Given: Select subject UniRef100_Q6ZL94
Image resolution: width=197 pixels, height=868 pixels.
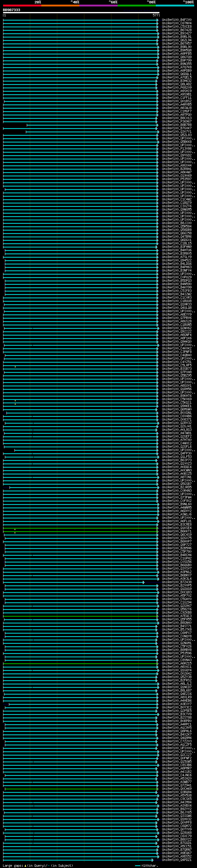Looking at the screenshot, I should [x=176, y=40].
